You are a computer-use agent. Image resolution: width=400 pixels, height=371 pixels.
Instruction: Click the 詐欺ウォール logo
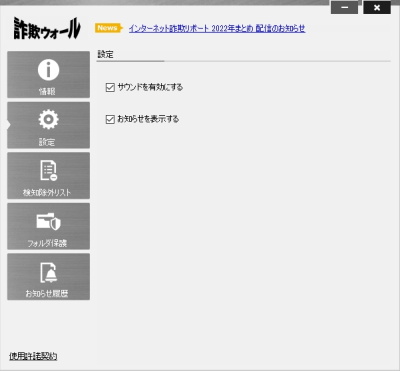(x=47, y=28)
